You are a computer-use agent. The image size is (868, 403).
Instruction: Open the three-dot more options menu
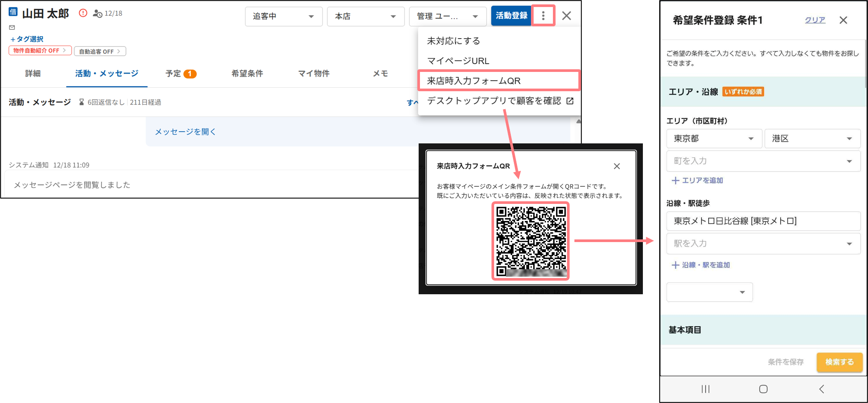coord(543,16)
